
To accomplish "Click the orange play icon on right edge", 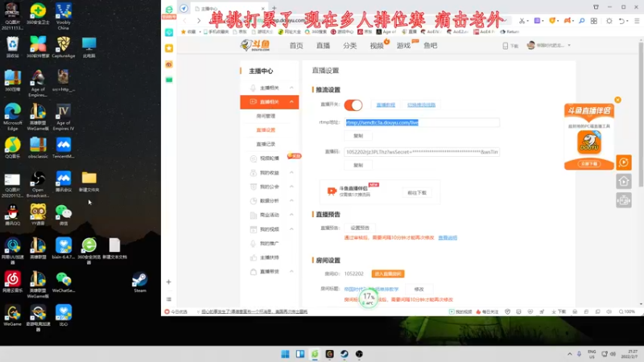I will [x=623, y=162].
